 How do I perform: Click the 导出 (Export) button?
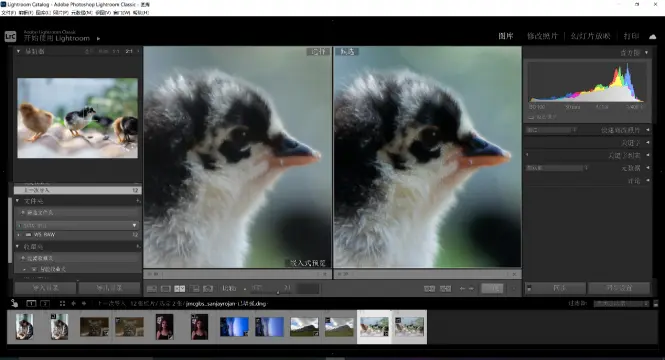[109, 288]
